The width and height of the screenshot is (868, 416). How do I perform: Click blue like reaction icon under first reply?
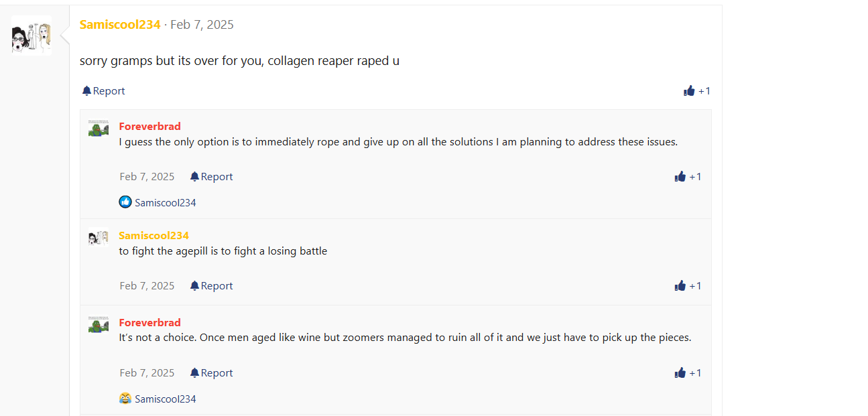(125, 202)
